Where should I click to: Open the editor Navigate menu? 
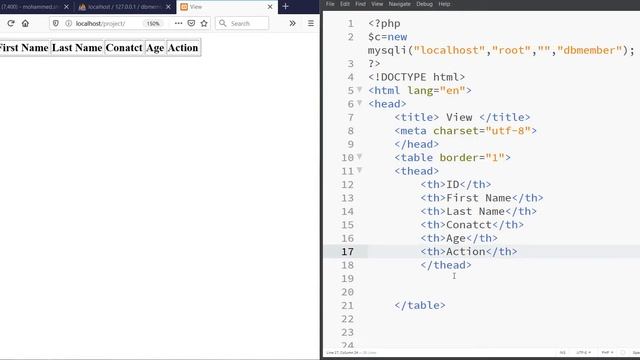pyautogui.click(x=400, y=4)
